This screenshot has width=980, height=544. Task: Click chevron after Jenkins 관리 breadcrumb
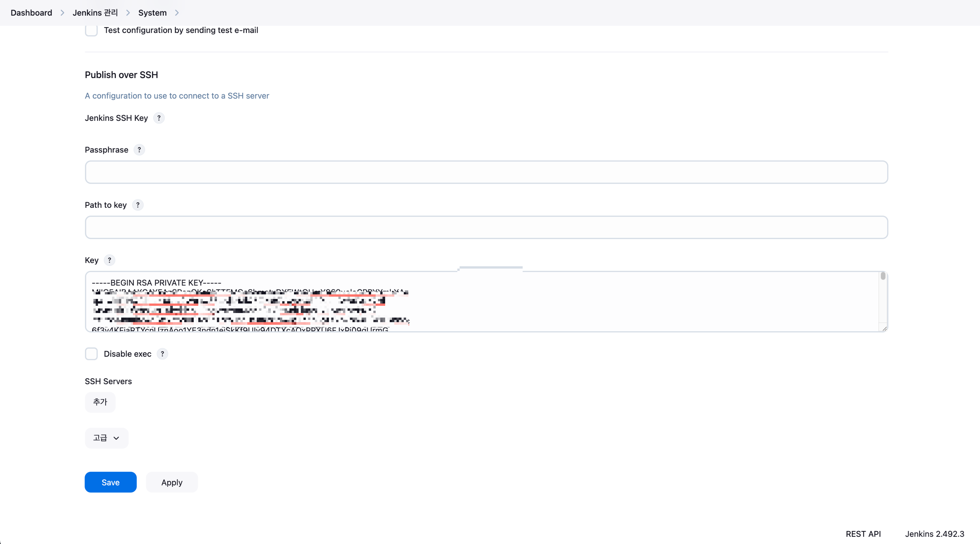pos(128,13)
